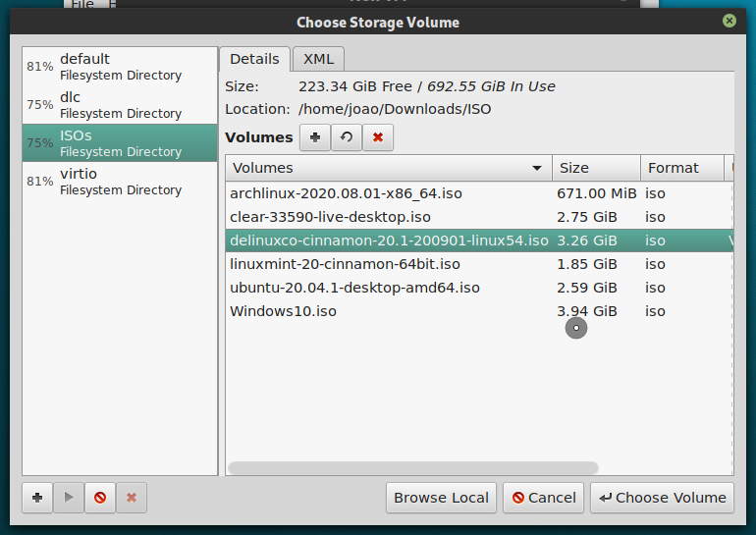Click the Browse Local button

point(441,498)
